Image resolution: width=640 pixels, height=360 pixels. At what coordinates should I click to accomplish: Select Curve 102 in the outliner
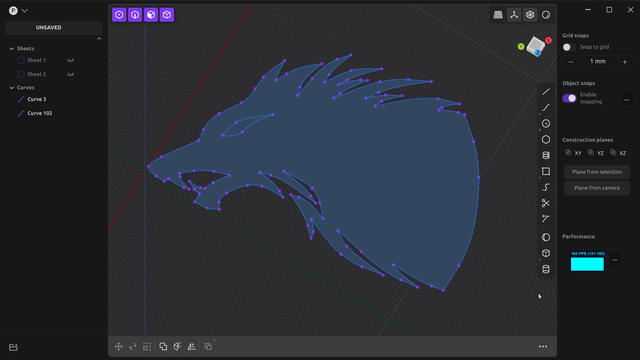tap(40, 113)
